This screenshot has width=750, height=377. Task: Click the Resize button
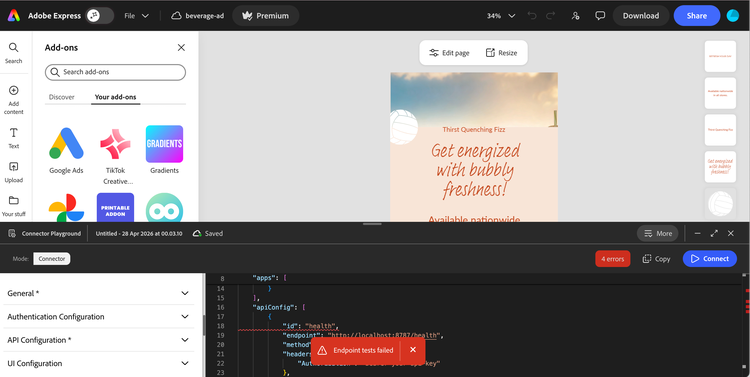point(501,53)
